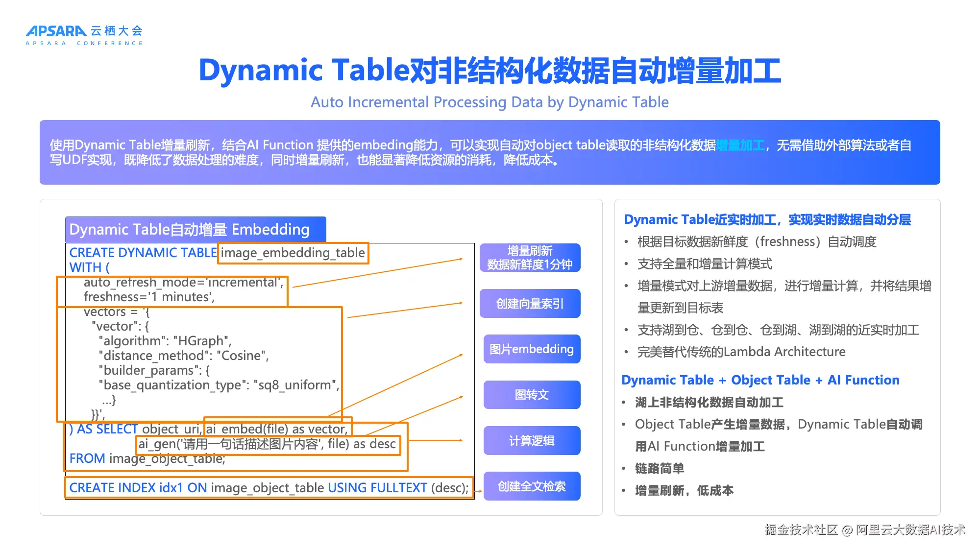Screen dimensions: 980x551
Task: Click the CREATE INDEX idx1 statement
Action: [269, 488]
